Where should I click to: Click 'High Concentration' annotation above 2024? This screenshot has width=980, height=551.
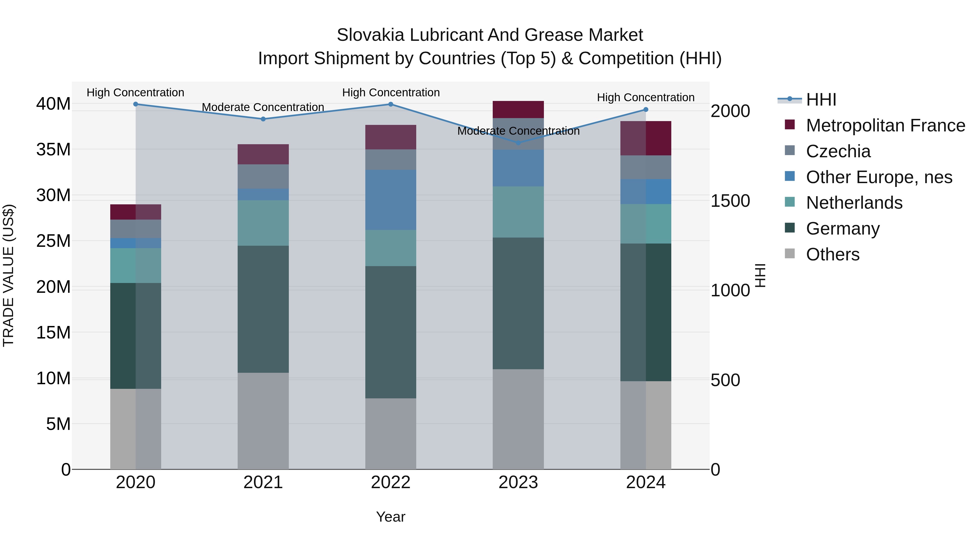646,97
